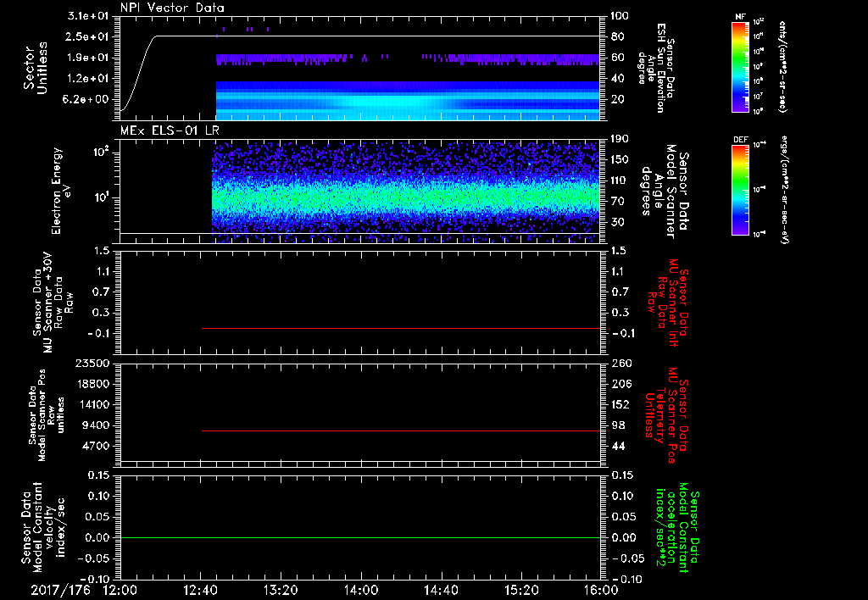This screenshot has width=868, height=600.
Task: Click the '2.5e+01' sector axis value
Action: (x=88, y=36)
